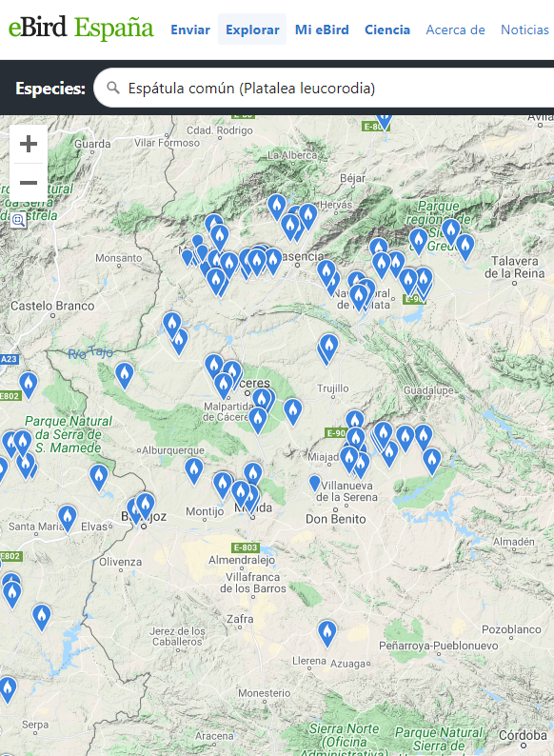The image size is (554, 756).
Task: Select the marker closest to Talavera de la Reina
Action: (x=465, y=247)
